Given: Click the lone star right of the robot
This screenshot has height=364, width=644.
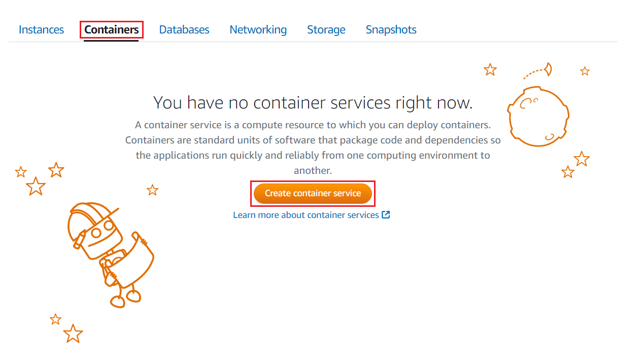Looking at the screenshot, I should tap(152, 190).
